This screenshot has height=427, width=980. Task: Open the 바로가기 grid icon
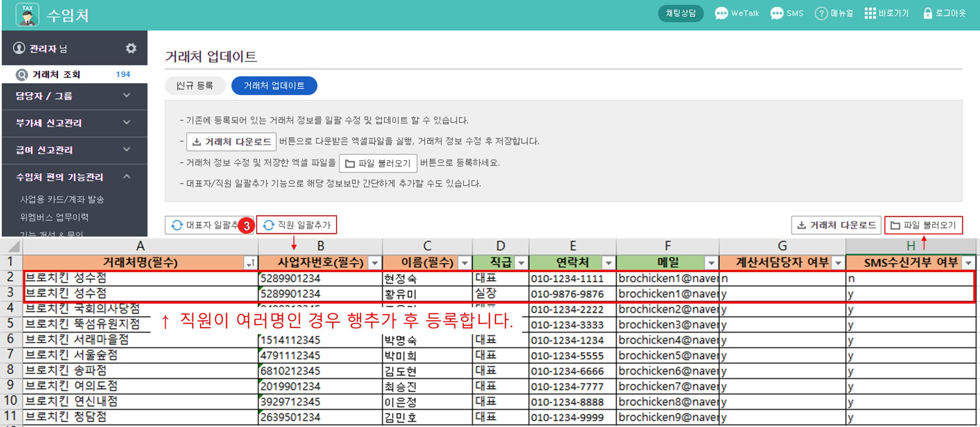[x=870, y=13]
